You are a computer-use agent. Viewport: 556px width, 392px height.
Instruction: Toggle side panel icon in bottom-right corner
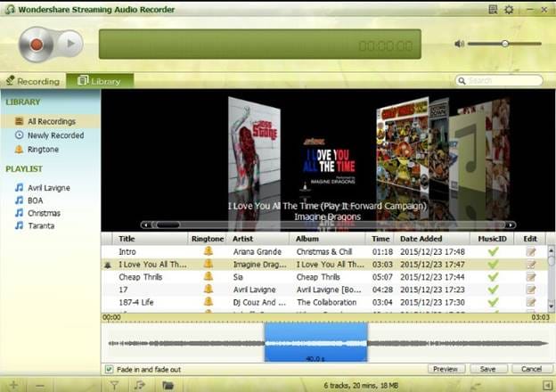click(547, 385)
